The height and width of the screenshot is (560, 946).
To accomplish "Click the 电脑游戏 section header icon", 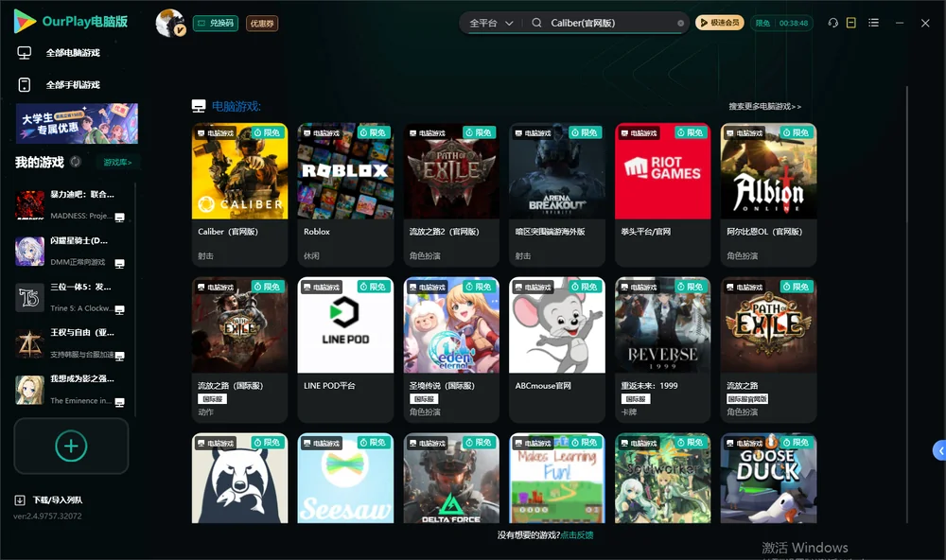I will tap(199, 107).
